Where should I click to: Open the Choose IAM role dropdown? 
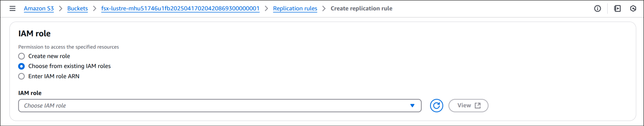point(220,106)
